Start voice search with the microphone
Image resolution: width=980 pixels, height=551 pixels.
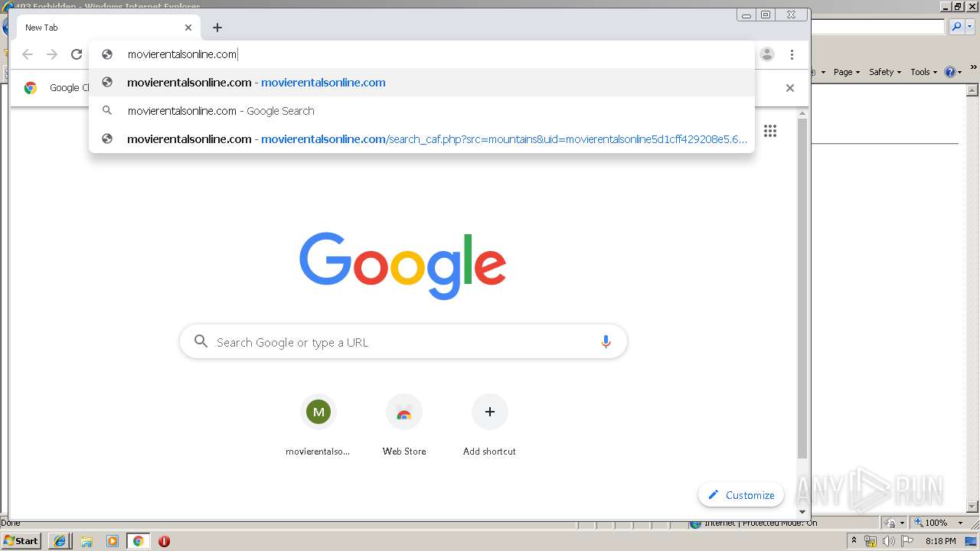(606, 342)
